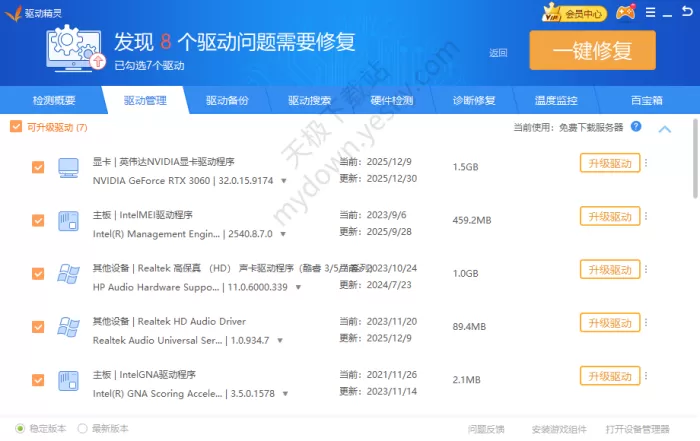Switch to the 驱动备份 tab
Screen dimensions: 700x441
point(227,100)
